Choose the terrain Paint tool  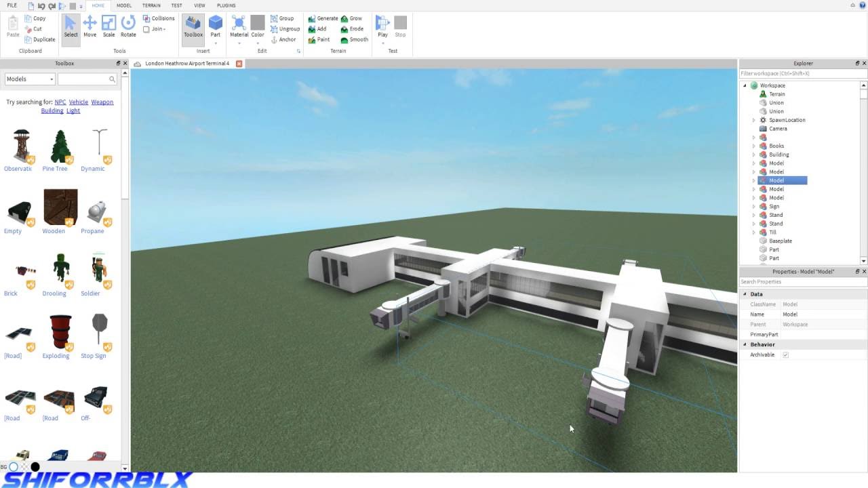[319, 39]
